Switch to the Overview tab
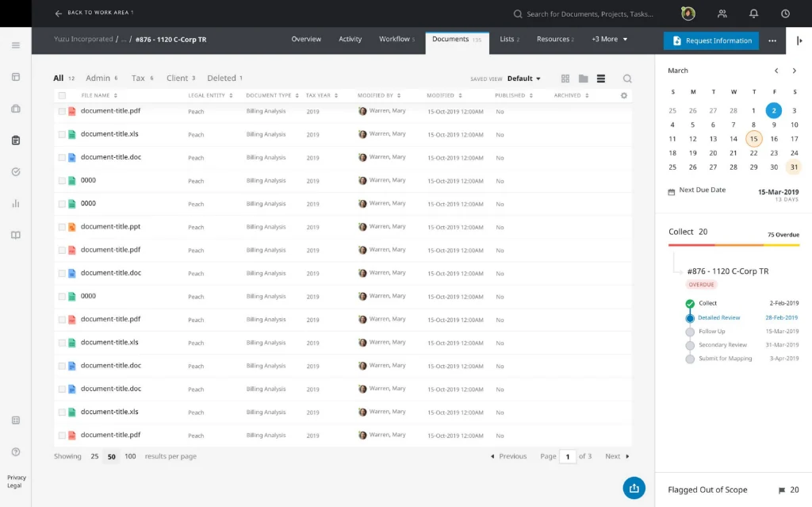Viewport: 812px width, 507px height. pyautogui.click(x=306, y=39)
